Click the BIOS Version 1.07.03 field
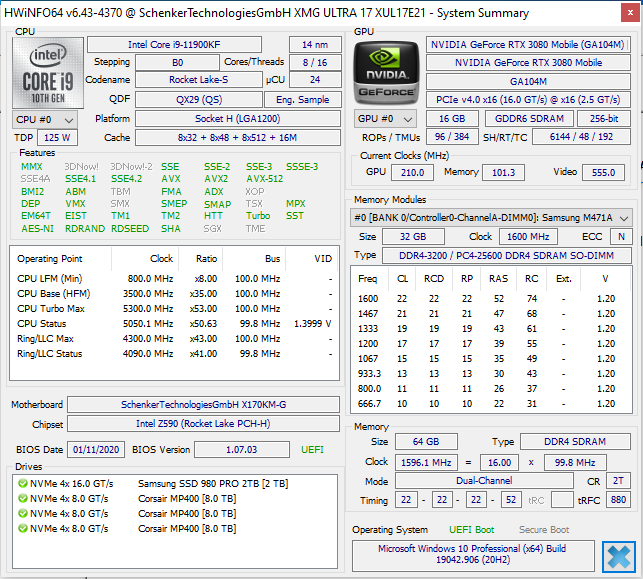 coord(242,449)
